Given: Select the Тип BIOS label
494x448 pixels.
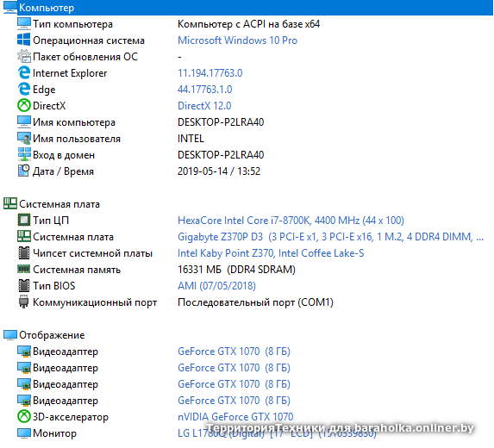Looking at the screenshot, I should click(x=53, y=286).
